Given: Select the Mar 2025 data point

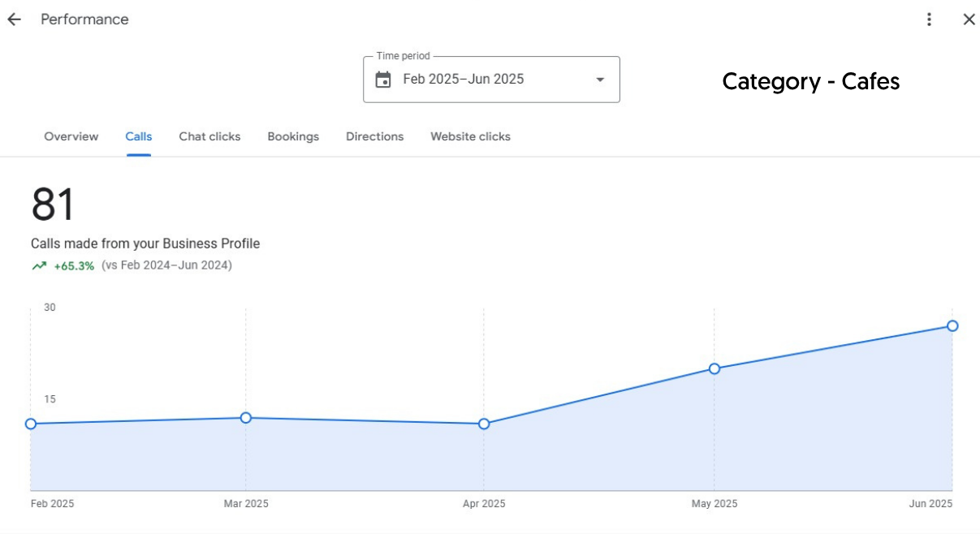Looking at the screenshot, I should pos(246,418).
